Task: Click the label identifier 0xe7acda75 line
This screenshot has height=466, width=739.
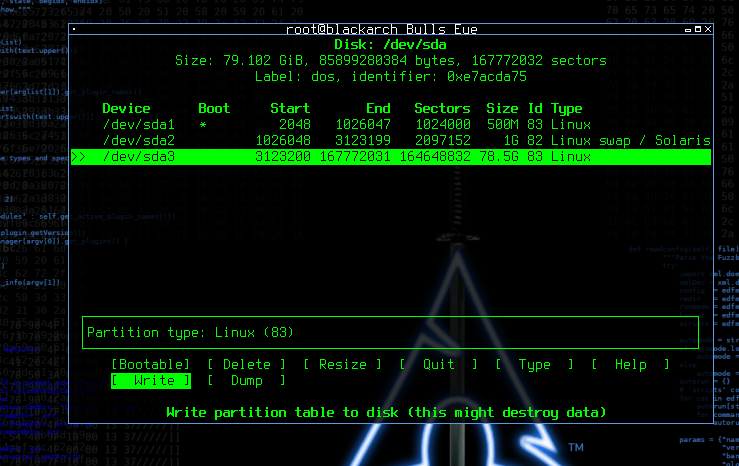Action: click(391, 77)
